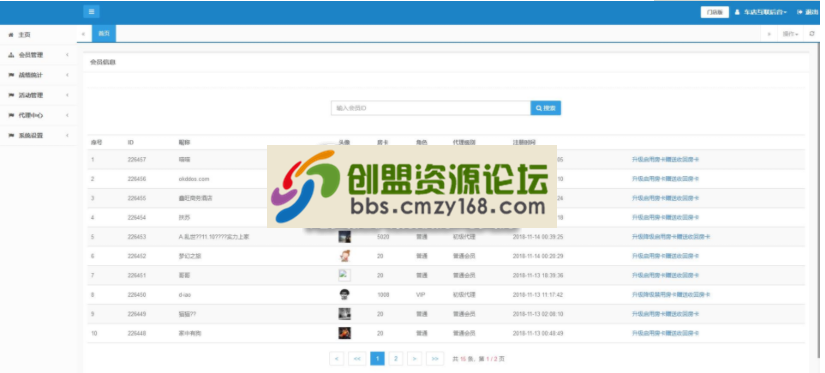This screenshot has height=373, width=825.
Task: Click avatar thumbnail of member 226452
Action: [x=345, y=256]
